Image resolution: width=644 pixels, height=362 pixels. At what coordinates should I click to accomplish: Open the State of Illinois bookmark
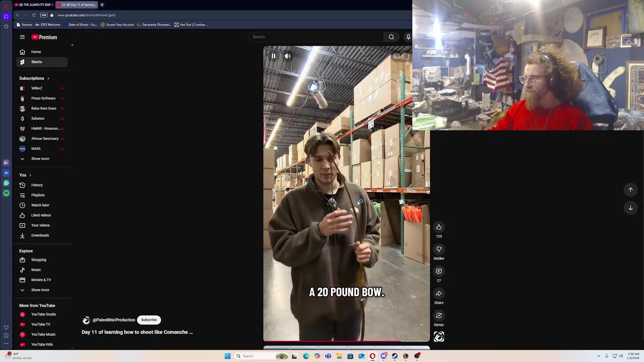(80, 25)
